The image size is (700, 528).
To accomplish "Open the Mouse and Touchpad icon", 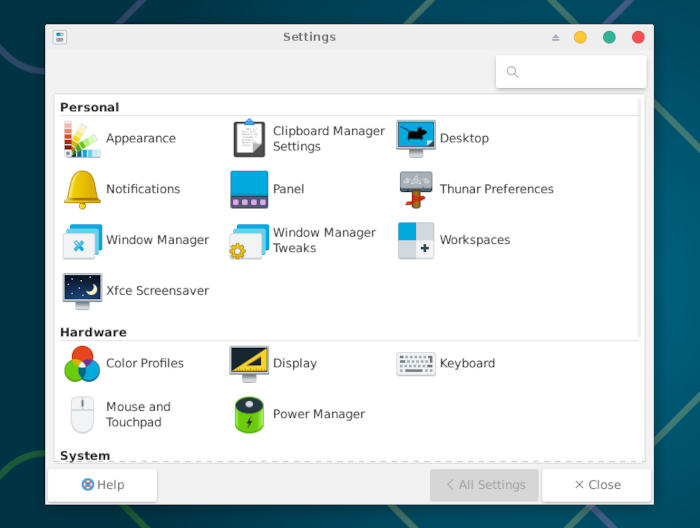I will tap(82, 415).
